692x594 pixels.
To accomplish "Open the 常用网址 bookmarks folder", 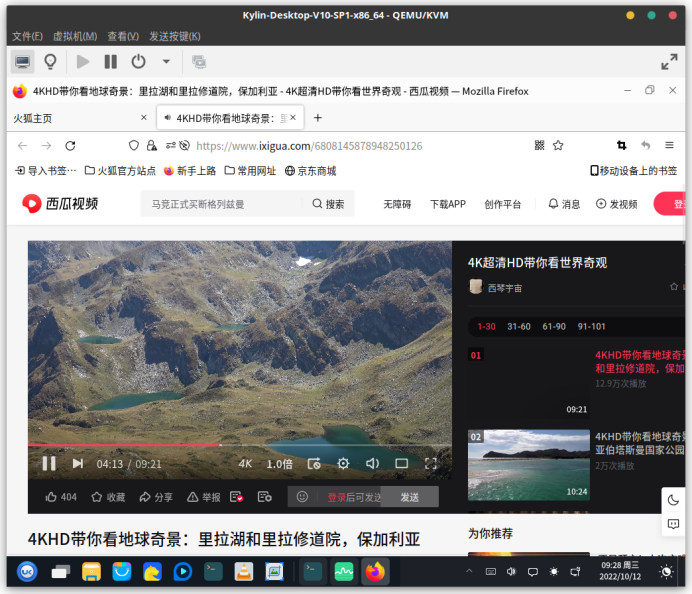I will coord(250,171).
